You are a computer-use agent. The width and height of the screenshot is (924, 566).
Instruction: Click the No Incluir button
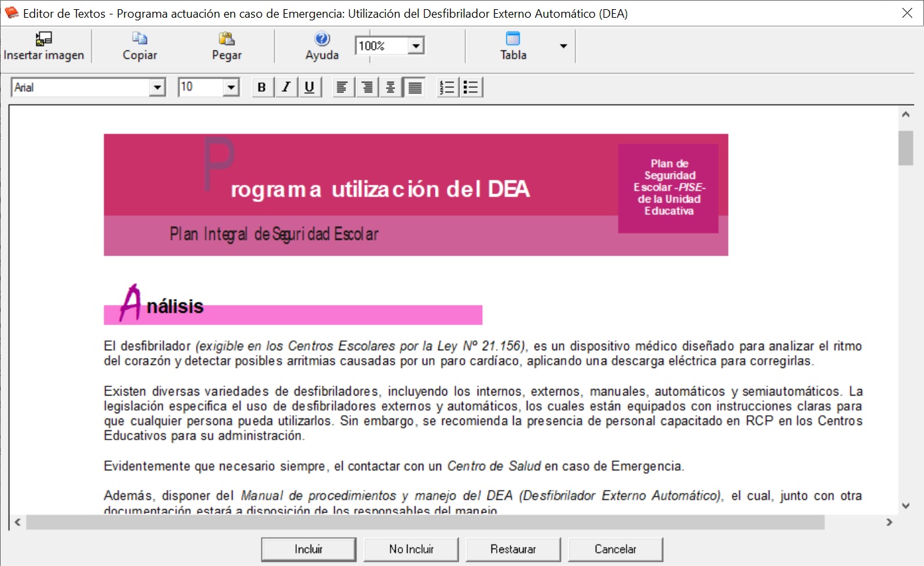[411, 550]
